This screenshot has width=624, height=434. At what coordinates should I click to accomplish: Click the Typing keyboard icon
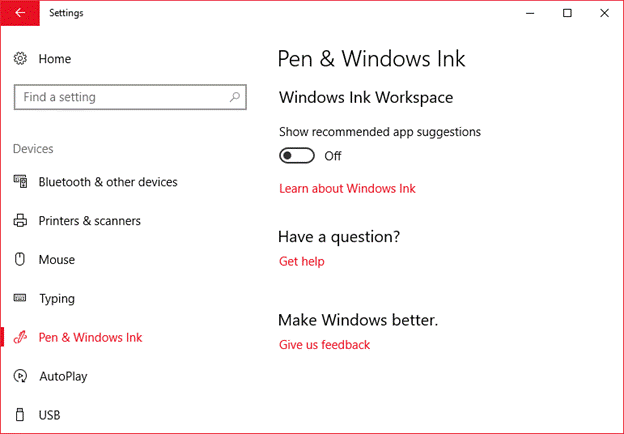[20, 299]
